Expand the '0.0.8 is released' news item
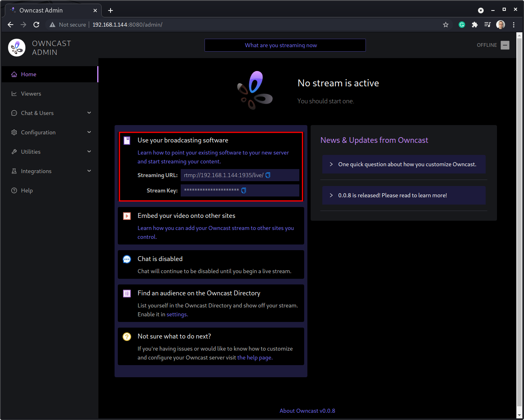 [x=404, y=195]
